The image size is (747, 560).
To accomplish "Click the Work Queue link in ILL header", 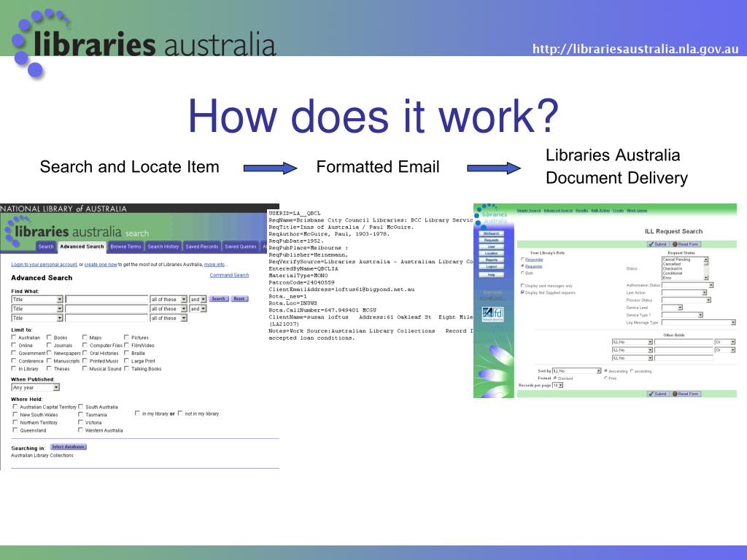I will coord(636,211).
